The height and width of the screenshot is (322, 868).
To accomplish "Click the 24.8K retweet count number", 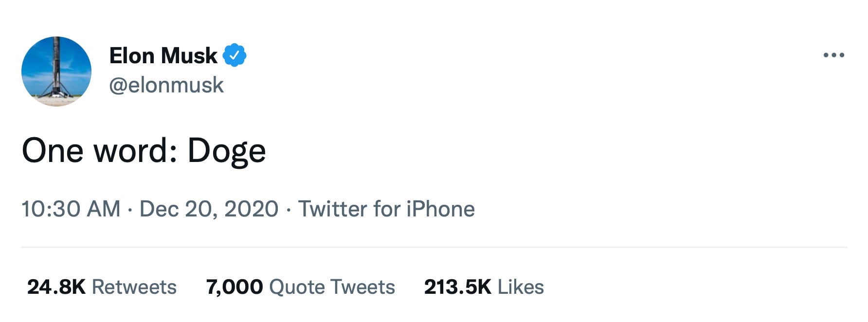I will point(56,287).
